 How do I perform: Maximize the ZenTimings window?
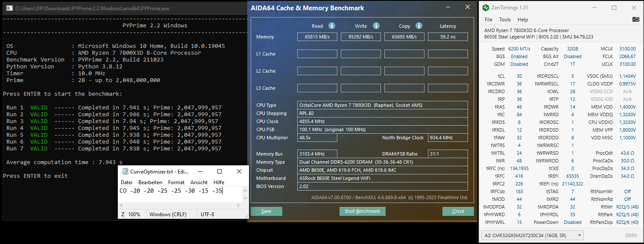614,8
